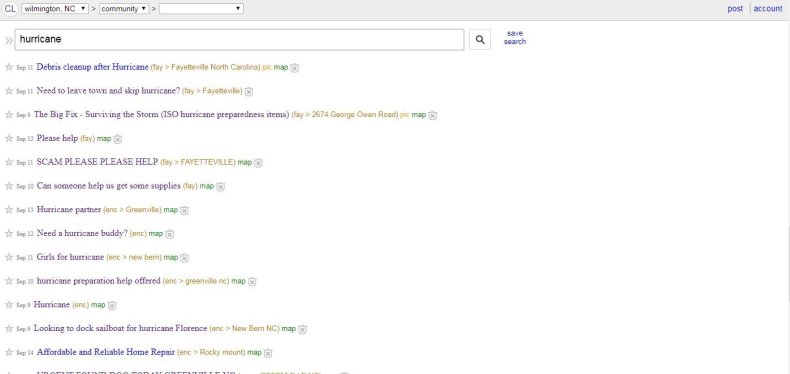Screen dimensions: 790x374
Task: Click save search
Action: (515, 37)
